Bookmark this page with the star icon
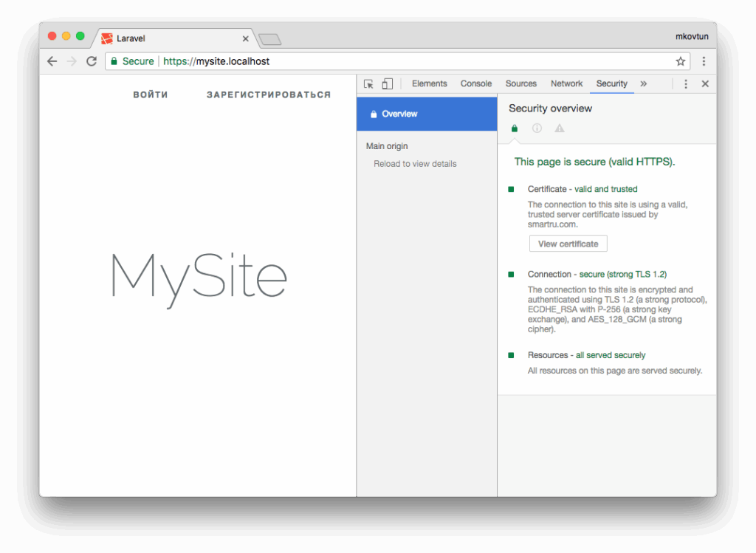The height and width of the screenshot is (553, 756). [x=680, y=61]
